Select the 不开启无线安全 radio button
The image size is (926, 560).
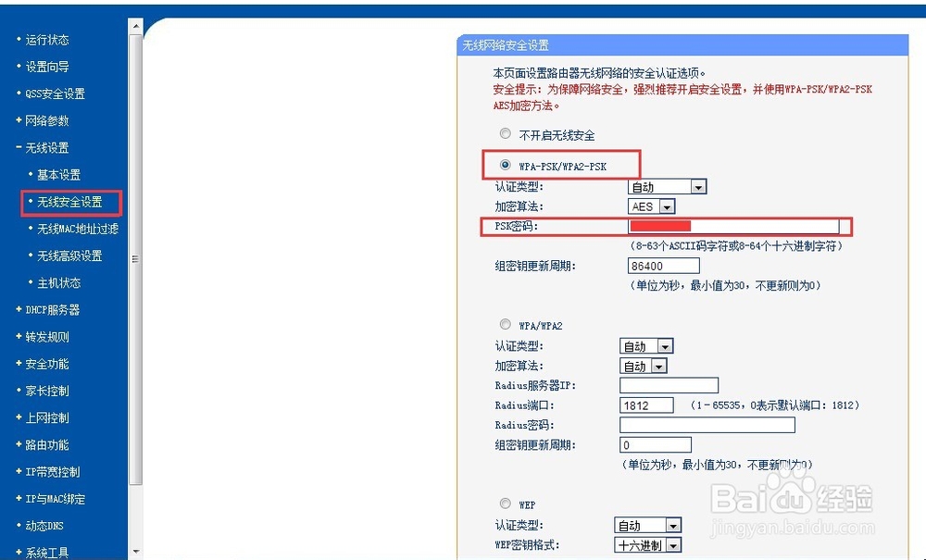click(x=505, y=133)
